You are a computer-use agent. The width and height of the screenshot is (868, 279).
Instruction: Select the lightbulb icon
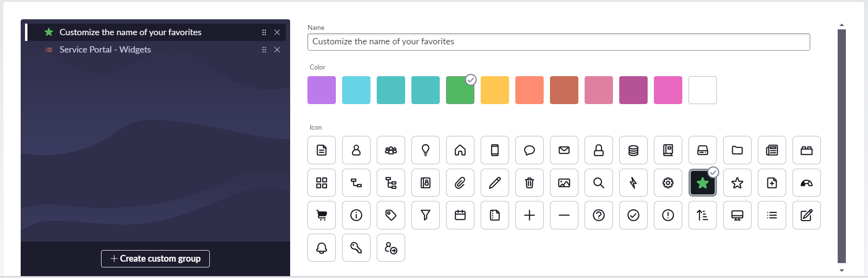pyautogui.click(x=425, y=150)
